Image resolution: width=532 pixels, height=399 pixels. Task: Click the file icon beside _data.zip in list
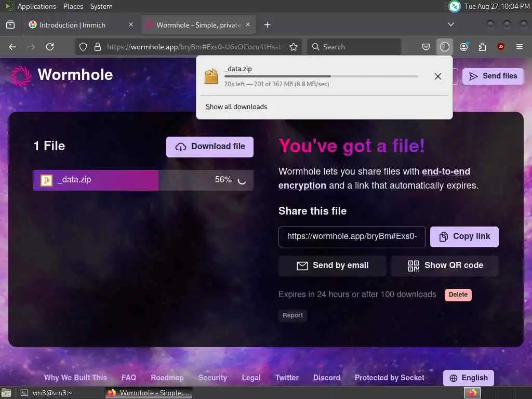click(46, 180)
